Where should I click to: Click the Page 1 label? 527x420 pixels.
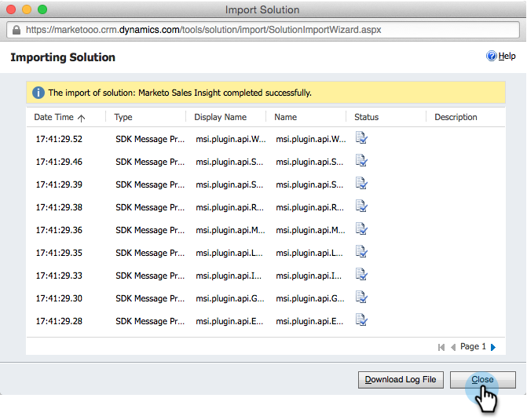473,346
